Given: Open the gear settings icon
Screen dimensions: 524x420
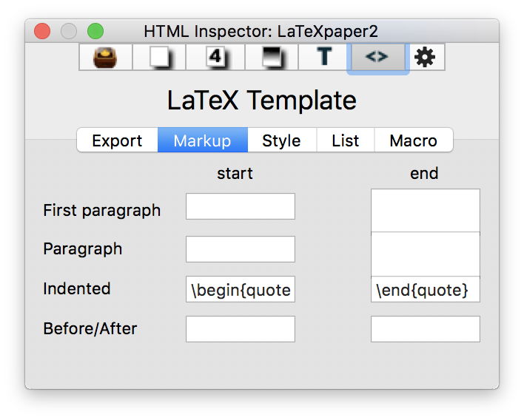Looking at the screenshot, I should [x=425, y=57].
